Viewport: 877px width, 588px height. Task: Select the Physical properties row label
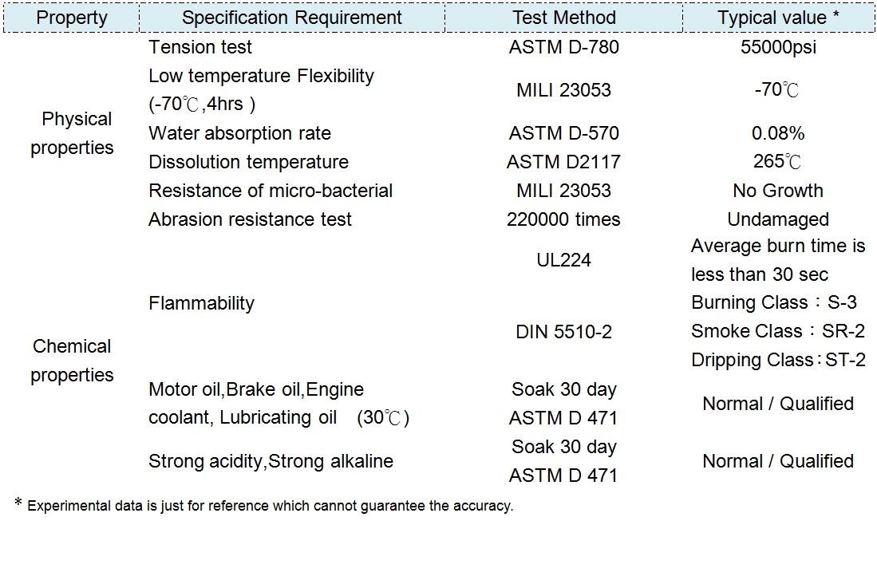point(73,133)
